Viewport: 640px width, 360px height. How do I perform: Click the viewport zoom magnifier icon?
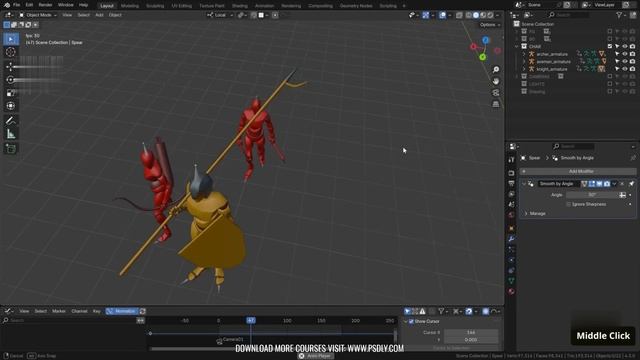tap(496, 70)
